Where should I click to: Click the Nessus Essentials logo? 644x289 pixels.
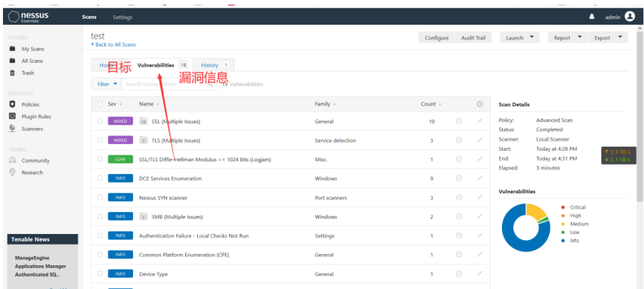(28, 17)
